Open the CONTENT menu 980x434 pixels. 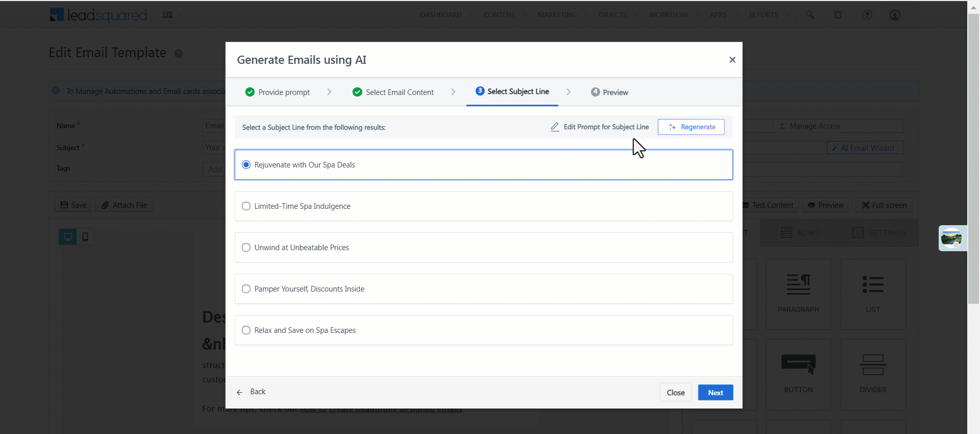500,15
